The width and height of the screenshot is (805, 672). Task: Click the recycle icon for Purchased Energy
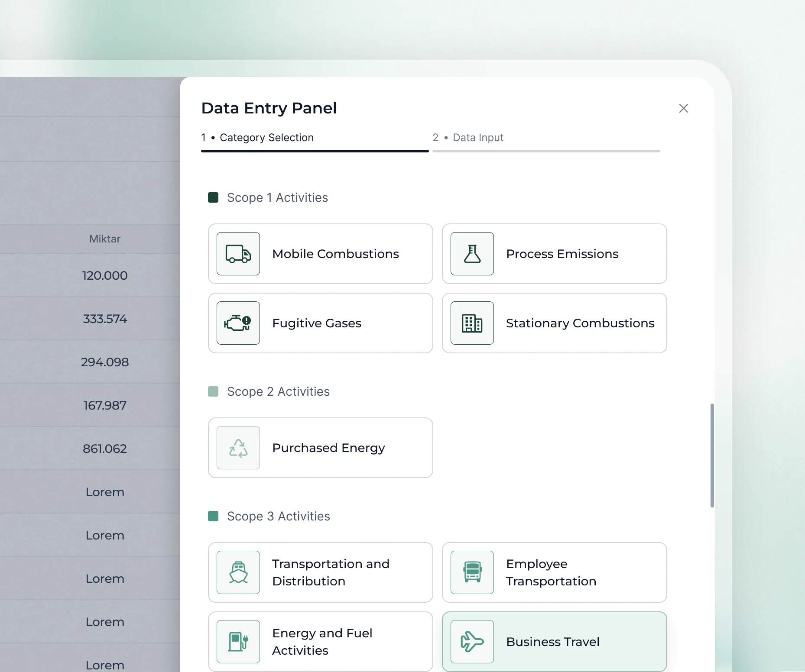click(238, 448)
